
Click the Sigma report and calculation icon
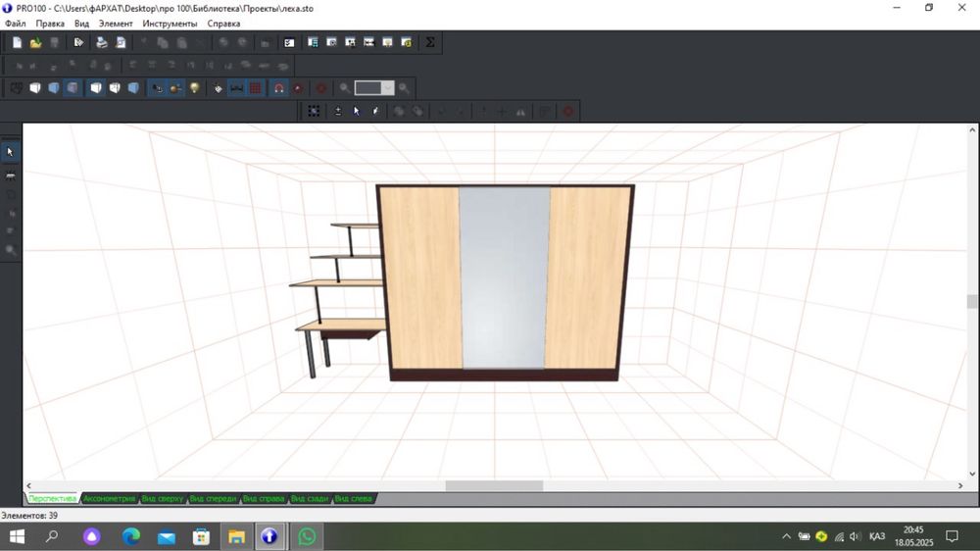point(429,42)
